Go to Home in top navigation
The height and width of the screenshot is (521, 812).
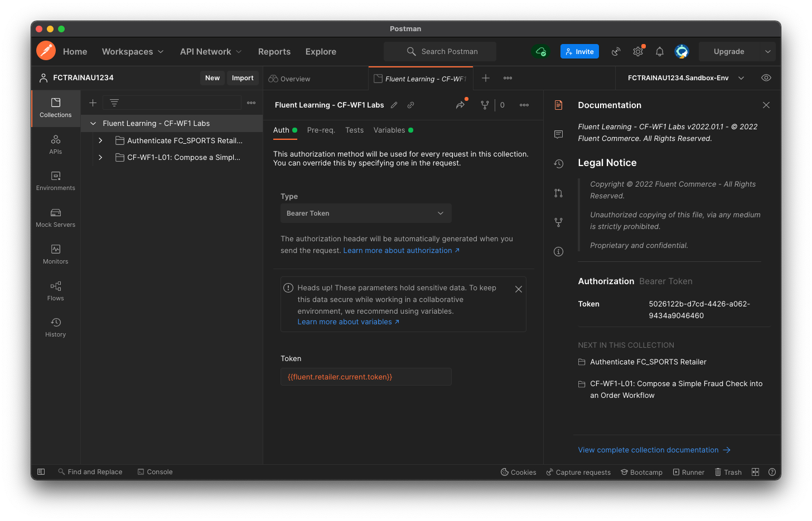click(75, 51)
